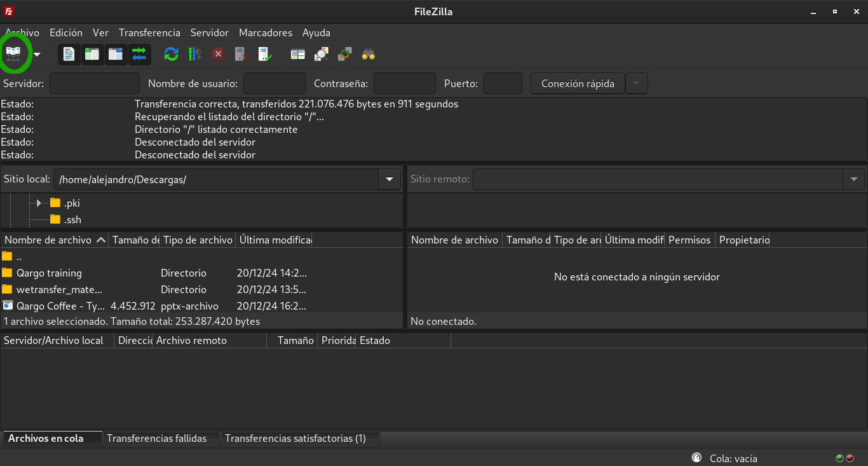Image resolution: width=868 pixels, height=466 pixels.
Task: Select the Qargo Coffee pptx file
Action: tap(201, 306)
